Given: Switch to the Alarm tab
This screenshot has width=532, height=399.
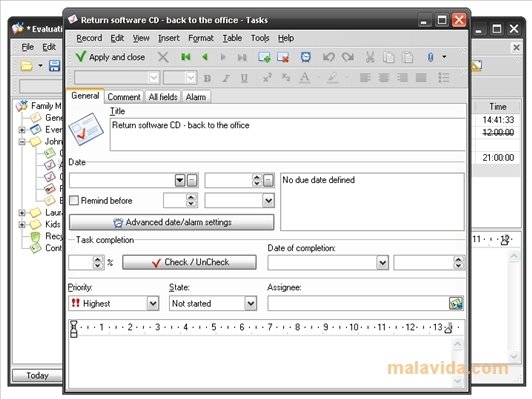Looking at the screenshot, I should (x=196, y=97).
